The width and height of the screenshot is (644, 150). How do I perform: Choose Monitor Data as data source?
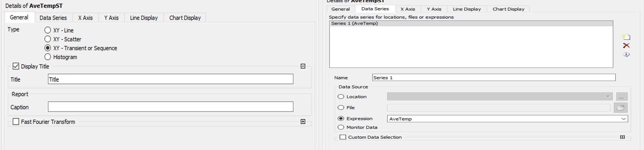pyautogui.click(x=341, y=127)
